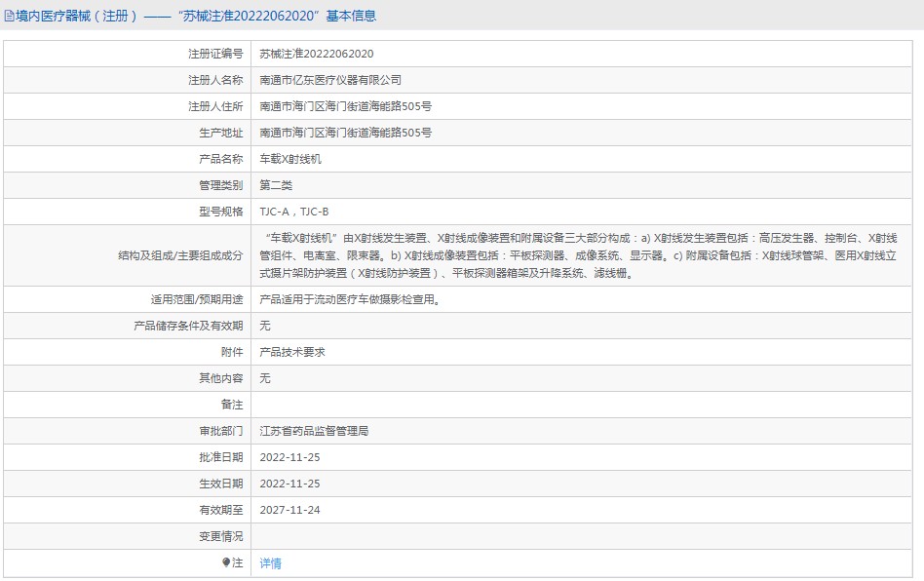924x581 pixels.
Task: Click management category value 第二类
Action: coord(276,185)
